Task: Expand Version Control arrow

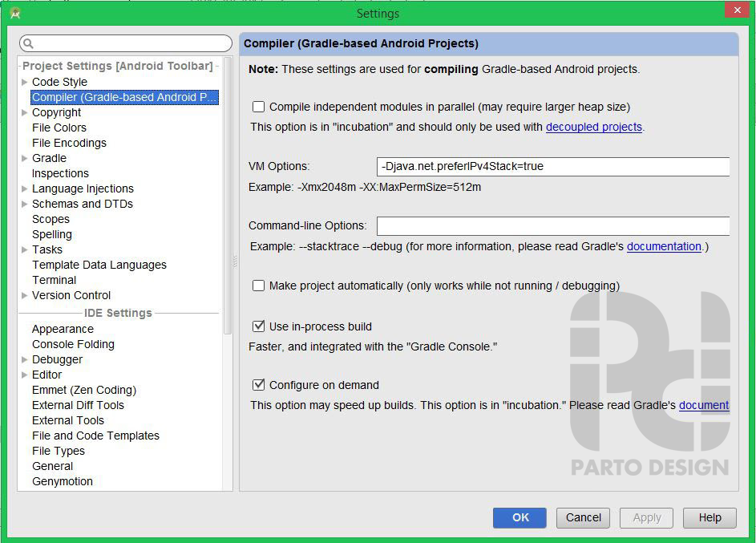Action: tap(25, 295)
